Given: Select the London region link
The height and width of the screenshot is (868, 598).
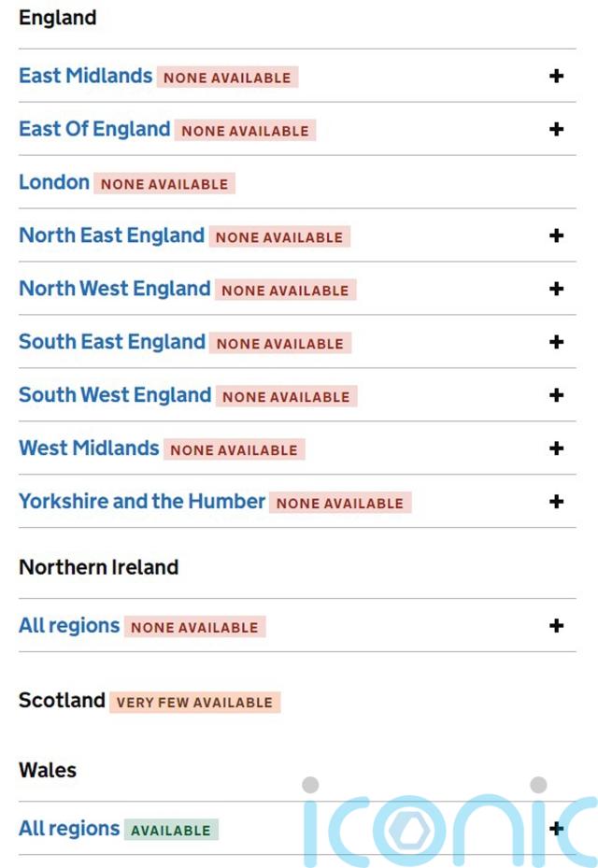Looking at the screenshot, I should pos(54,182).
